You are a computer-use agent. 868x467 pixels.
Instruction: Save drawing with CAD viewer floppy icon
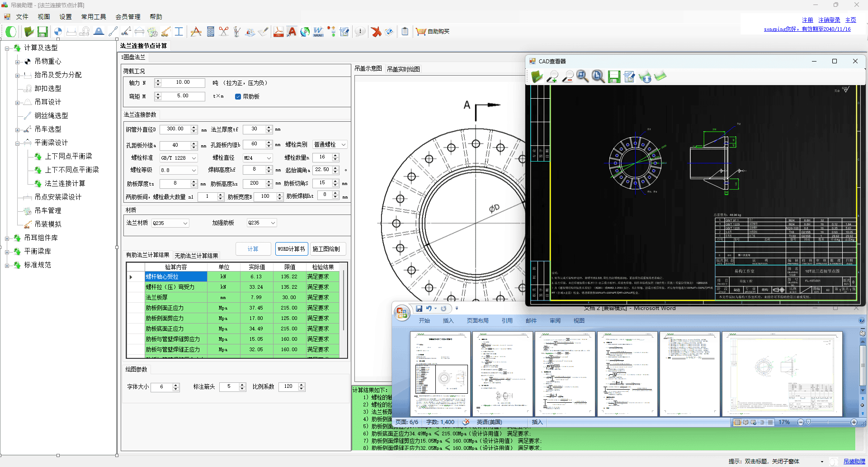[x=614, y=77]
